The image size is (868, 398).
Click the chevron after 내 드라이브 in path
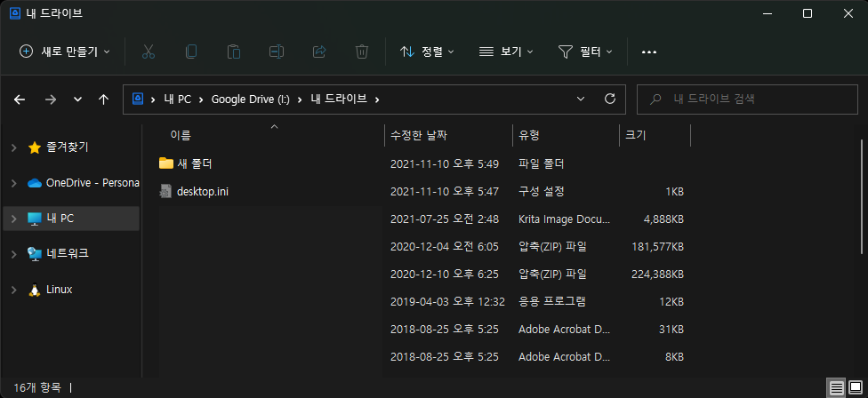377,99
